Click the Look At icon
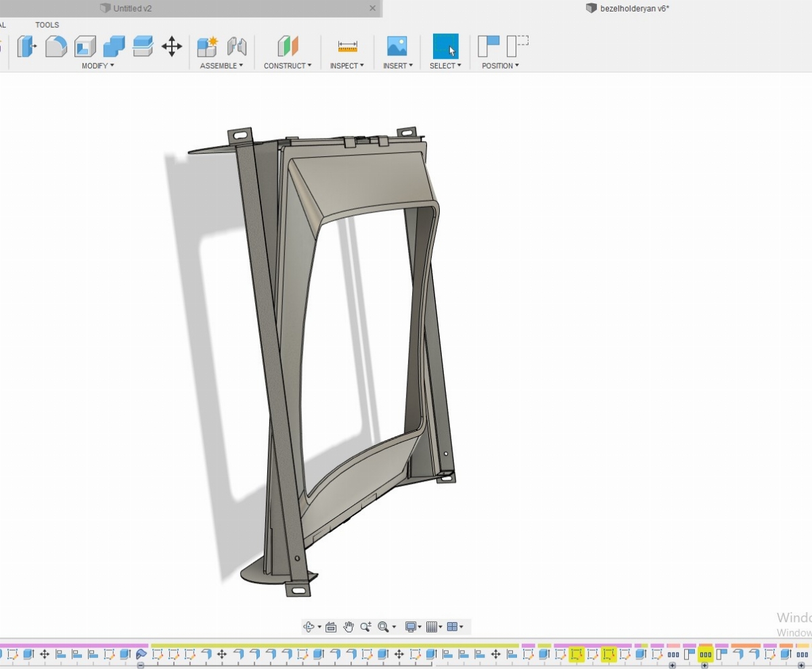 pyautogui.click(x=331, y=627)
